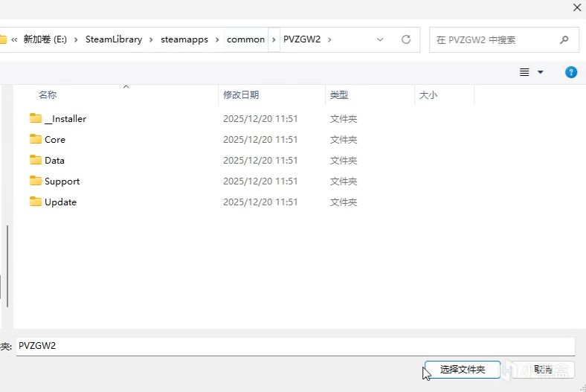The width and height of the screenshot is (586, 392).
Task: Click the search magnifier icon
Action: pos(564,39)
